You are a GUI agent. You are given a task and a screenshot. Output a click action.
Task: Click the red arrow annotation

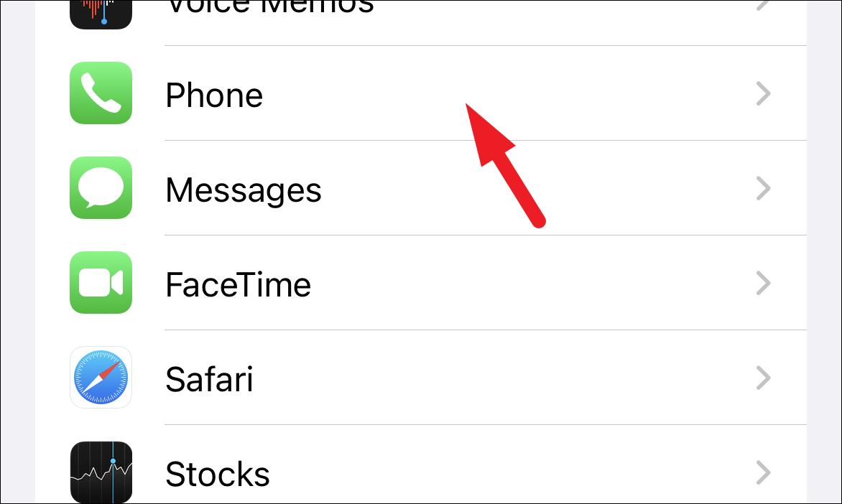point(505,165)
